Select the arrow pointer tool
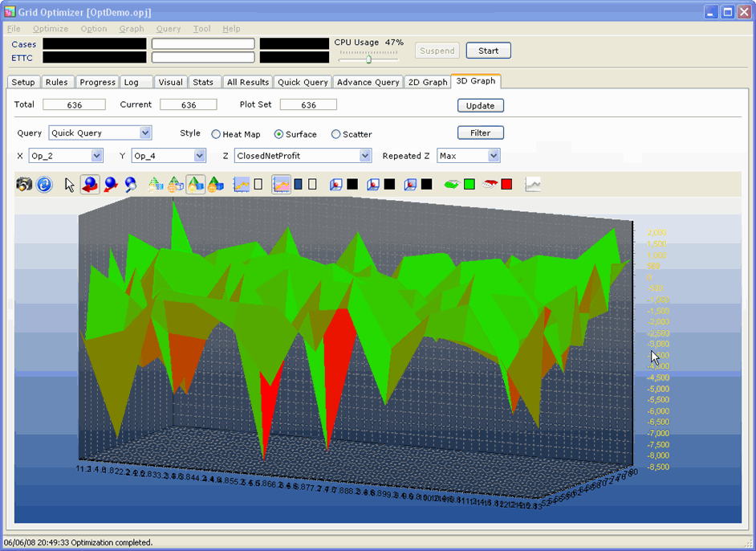Viewport: 756px width, 551px height. coord(70,185)
